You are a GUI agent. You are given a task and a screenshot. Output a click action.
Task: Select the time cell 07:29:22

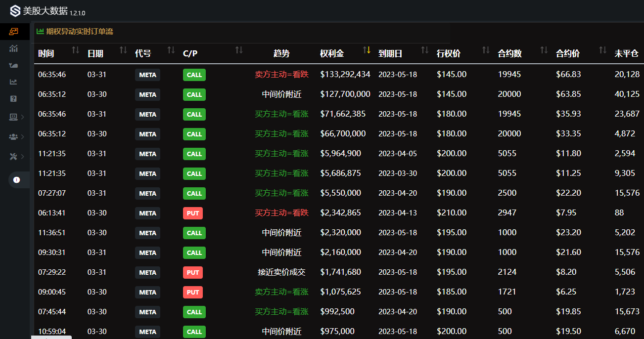(x=52, y=272)
